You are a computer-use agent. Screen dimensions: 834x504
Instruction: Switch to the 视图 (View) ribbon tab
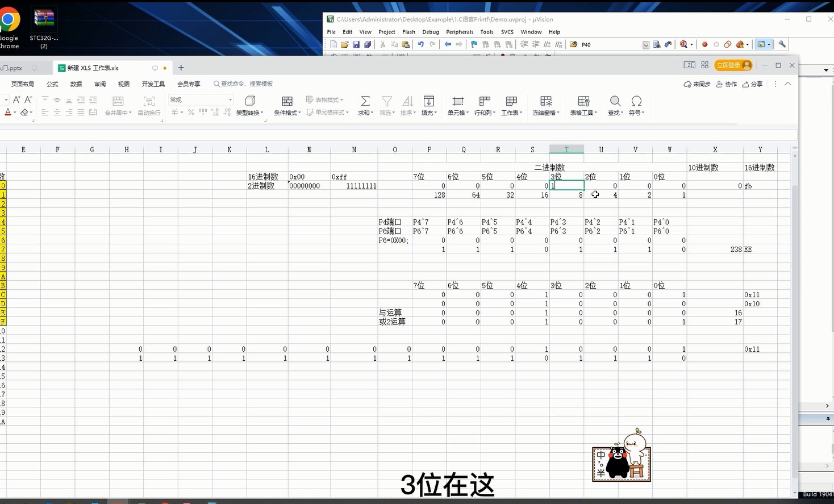pyautogui.click(x=124, y=84)
